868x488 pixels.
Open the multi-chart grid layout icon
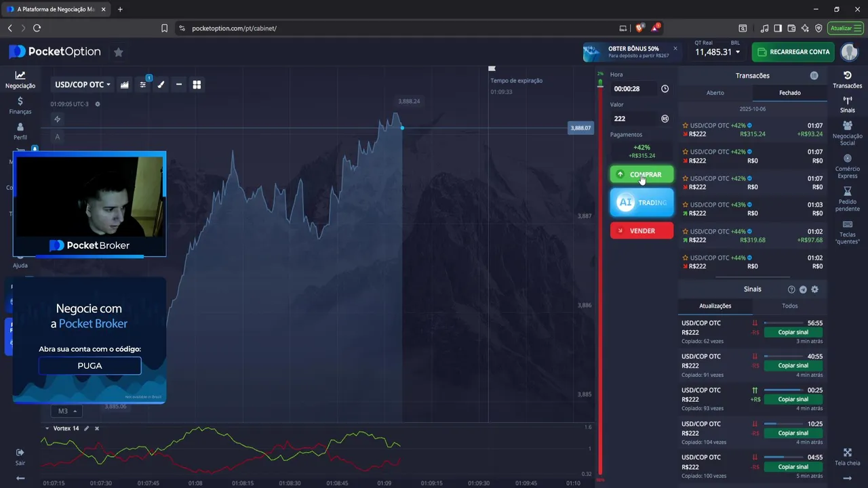tap(197, 85)
